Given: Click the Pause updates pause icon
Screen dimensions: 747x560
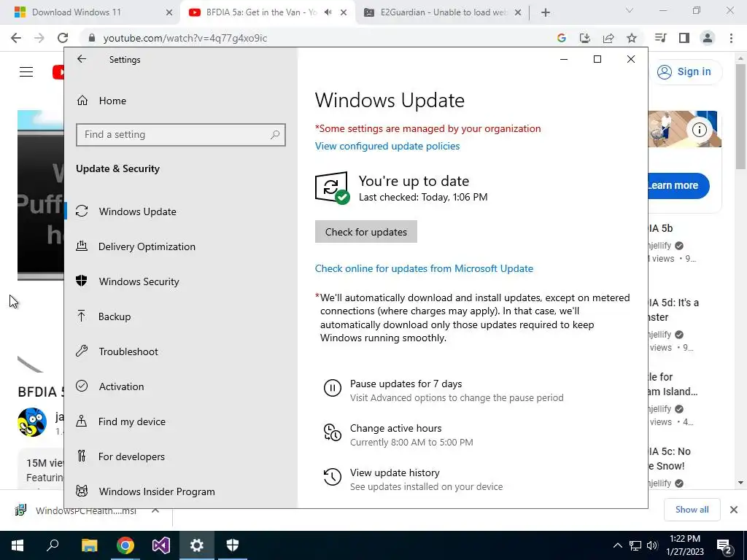Looking at the screenshot, I should 332,388.
